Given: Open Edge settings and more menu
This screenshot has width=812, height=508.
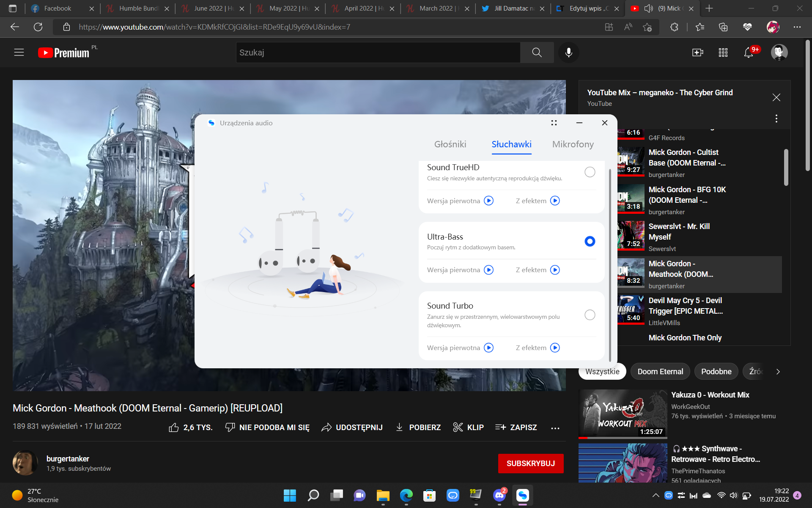Looking at the screenshot, I should [797, 27].
